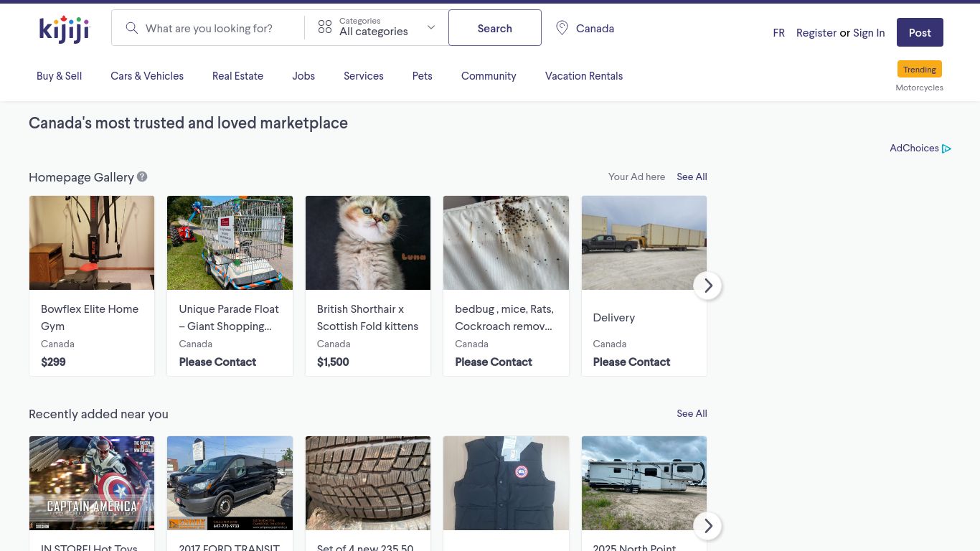Screen dimensions: 980x551
Task: Open the Sign In link
Action: coord(869,33)
